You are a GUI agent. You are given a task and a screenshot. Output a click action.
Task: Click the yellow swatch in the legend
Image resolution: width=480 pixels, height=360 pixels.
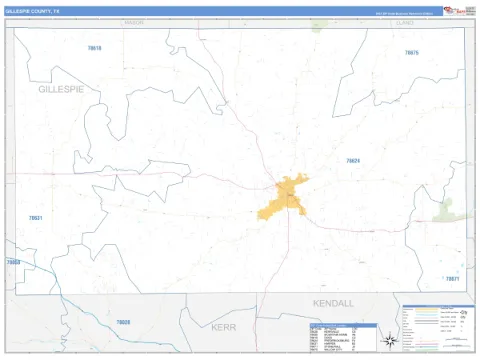[x=427, y=309]
